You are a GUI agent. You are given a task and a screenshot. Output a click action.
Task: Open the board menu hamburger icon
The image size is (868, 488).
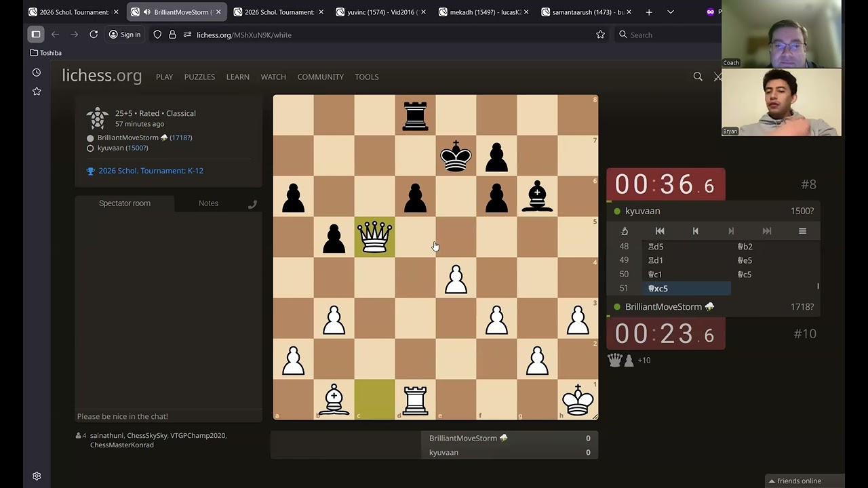click(x=802, y=231)
